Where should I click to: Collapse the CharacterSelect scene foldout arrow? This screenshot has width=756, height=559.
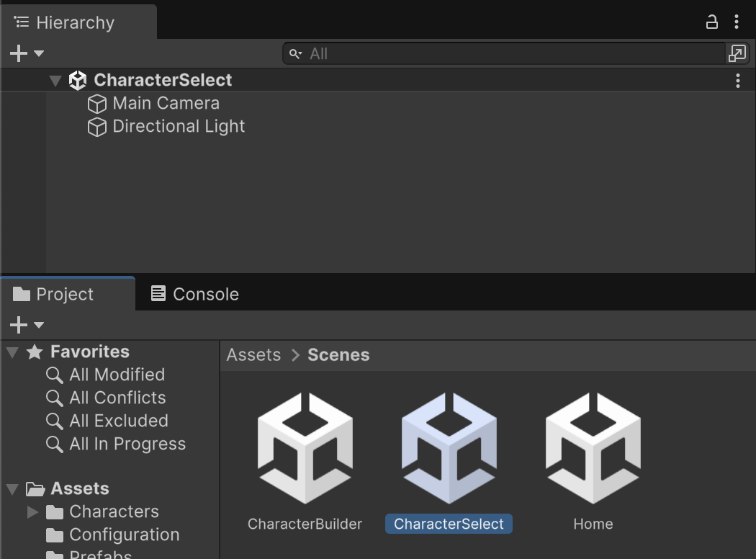[x=55, y=81]
